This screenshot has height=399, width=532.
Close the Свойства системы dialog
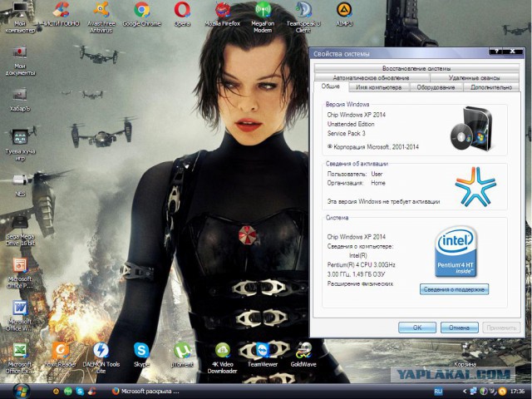point(513,52)
